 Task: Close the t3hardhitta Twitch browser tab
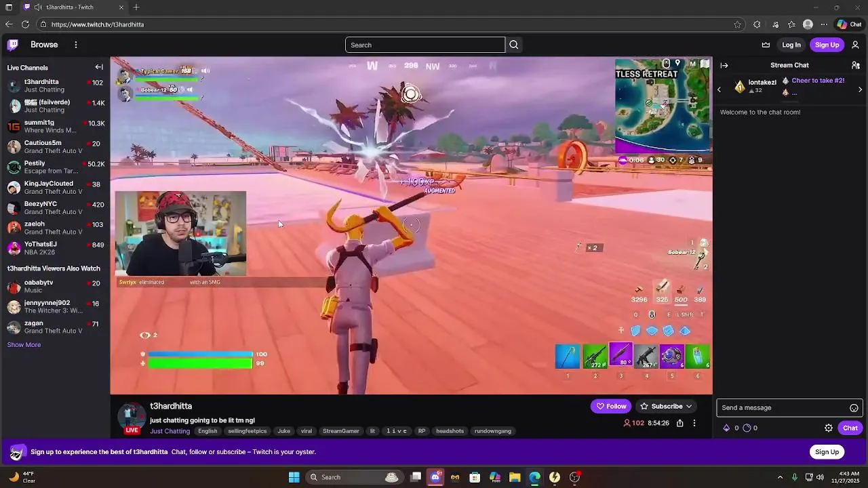121,7
